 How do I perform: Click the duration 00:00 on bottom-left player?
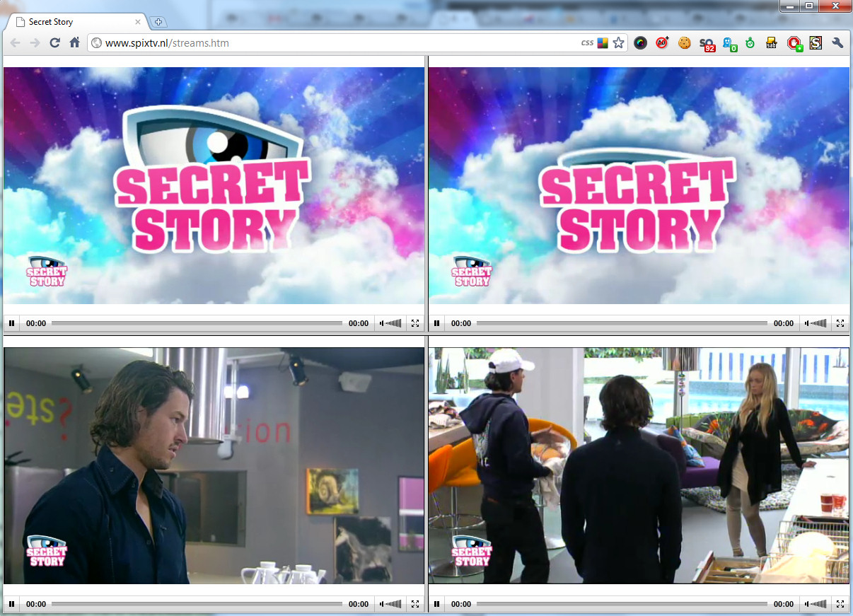359,604
